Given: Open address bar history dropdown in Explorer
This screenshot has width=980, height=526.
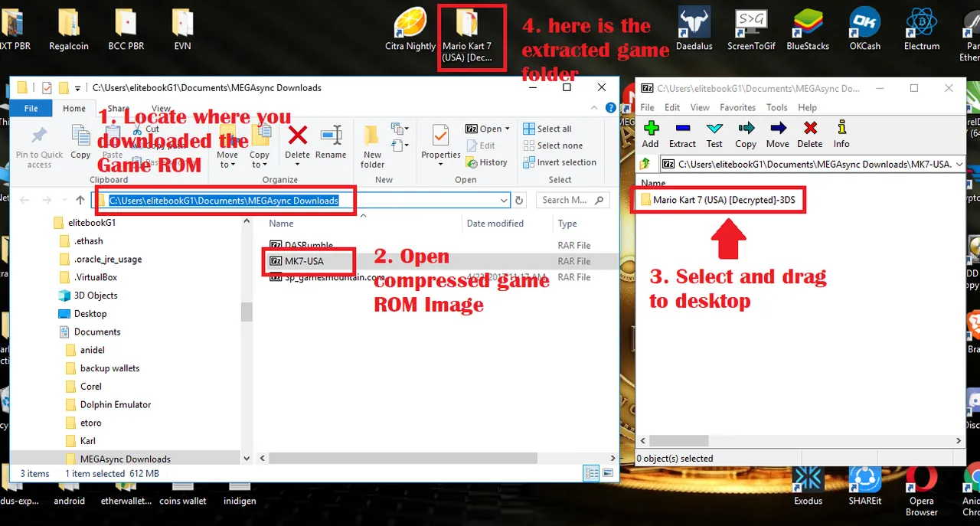Looking at the screenshot, I should coord(504,201).
